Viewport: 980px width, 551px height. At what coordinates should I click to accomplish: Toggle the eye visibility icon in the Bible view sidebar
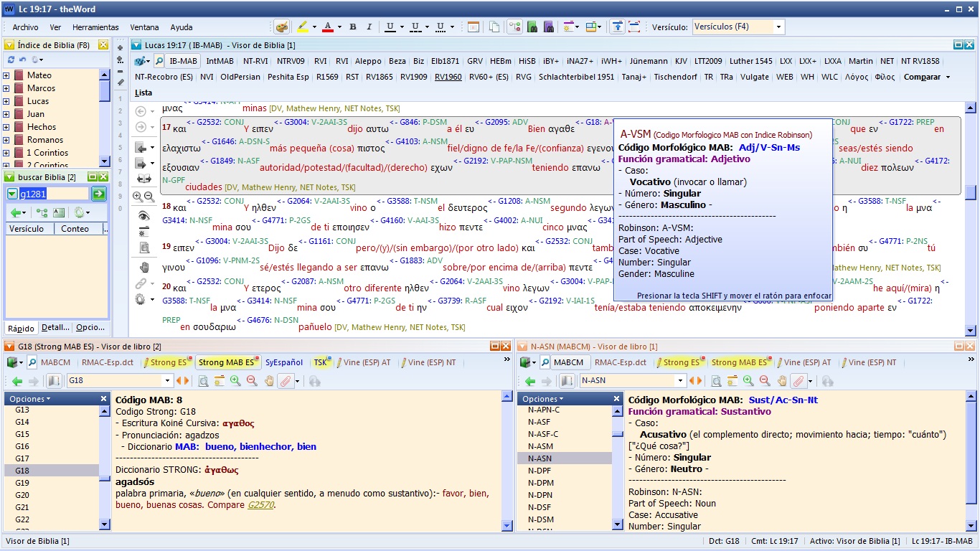[143, 216]
